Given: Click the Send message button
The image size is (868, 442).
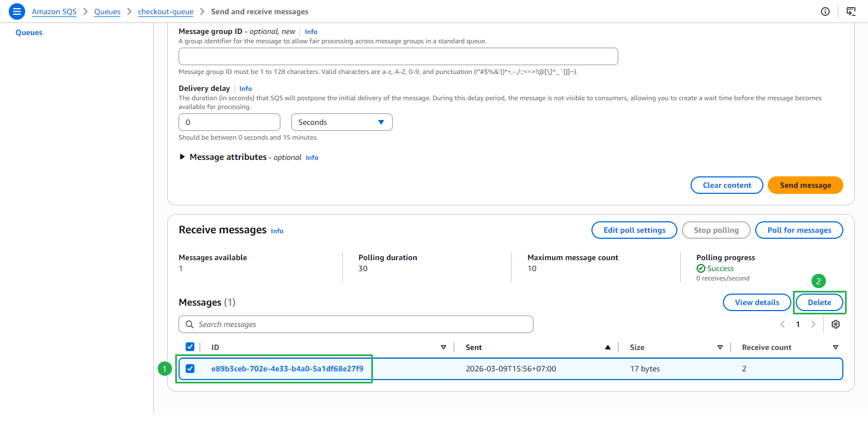Looking at the screenshot, I should (x=806, y=185).
